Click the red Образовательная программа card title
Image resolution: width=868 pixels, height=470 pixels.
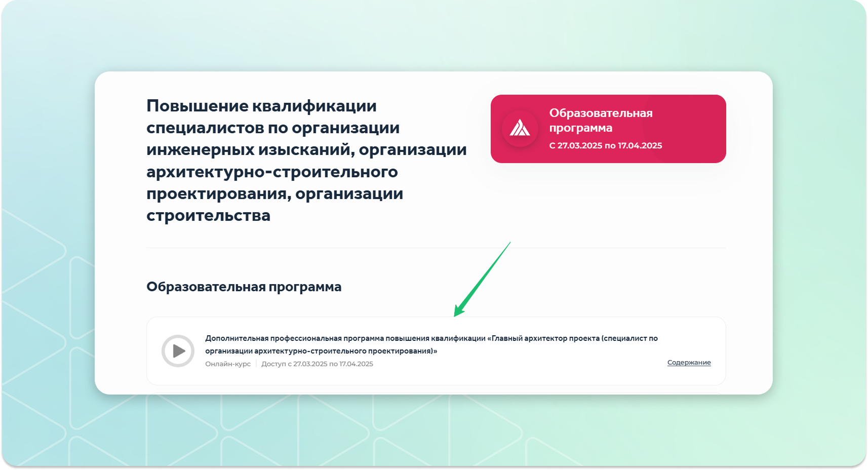click(601, 121)
